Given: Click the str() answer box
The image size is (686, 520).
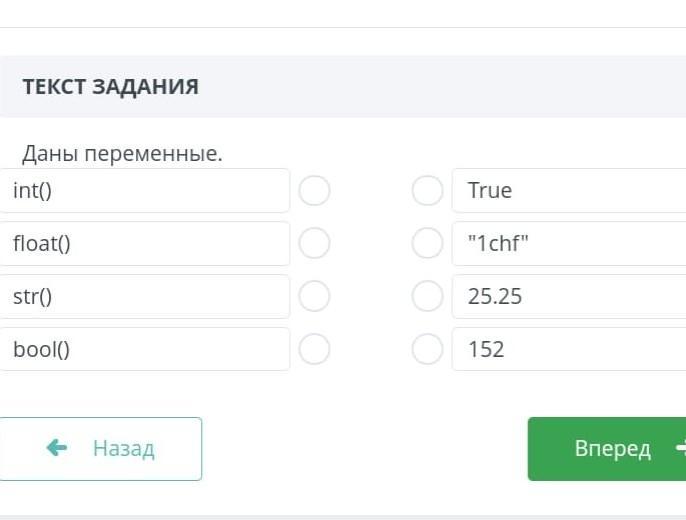Looking at the screenshot, I should point(145,296).
